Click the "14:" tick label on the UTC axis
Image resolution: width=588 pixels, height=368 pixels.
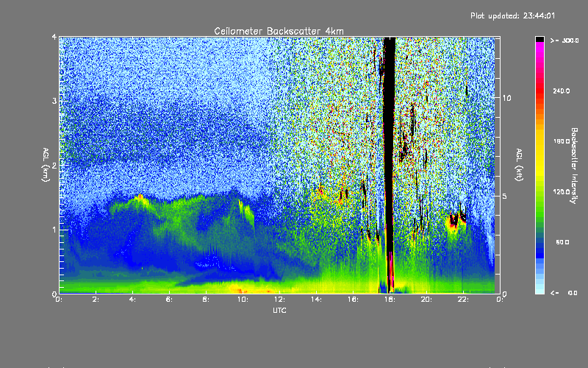pos(316,300)
